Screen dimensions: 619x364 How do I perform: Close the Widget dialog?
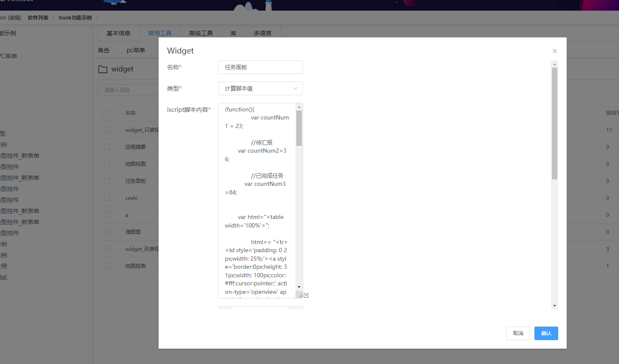[x=554, y=51]
